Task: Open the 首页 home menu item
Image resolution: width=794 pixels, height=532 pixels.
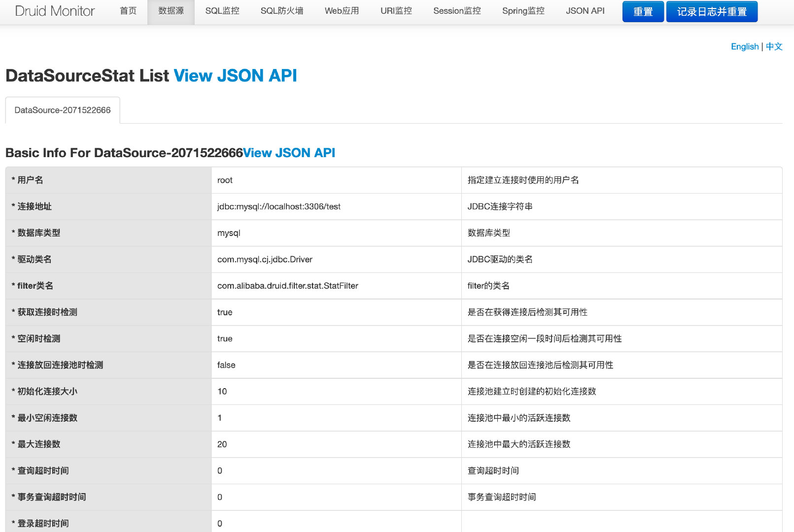Action: 128,11
